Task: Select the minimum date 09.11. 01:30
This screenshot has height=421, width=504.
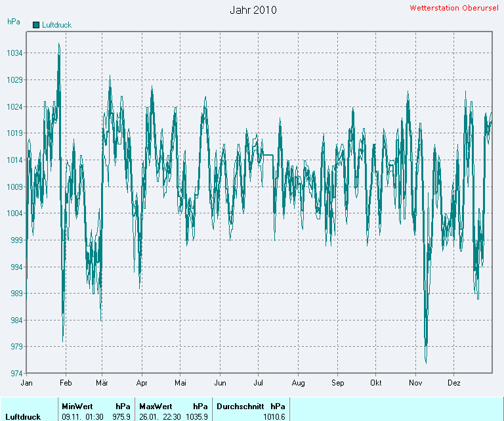Action: point(83,417)
